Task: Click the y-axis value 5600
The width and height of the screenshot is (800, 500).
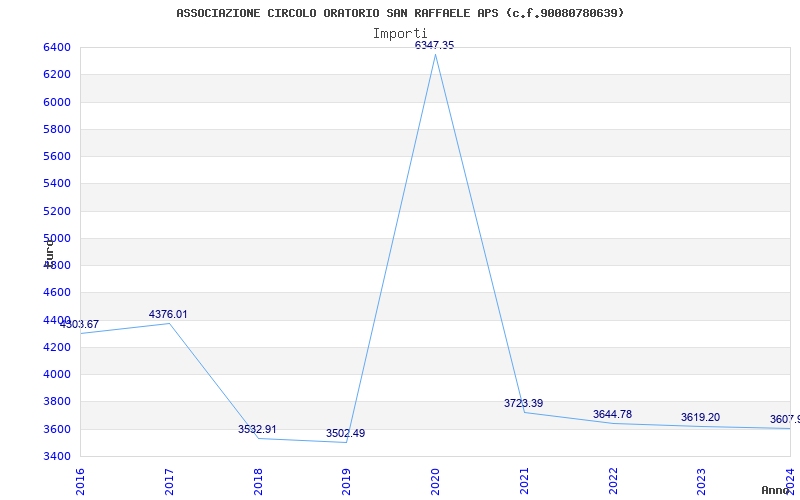Action: (57, 156)
